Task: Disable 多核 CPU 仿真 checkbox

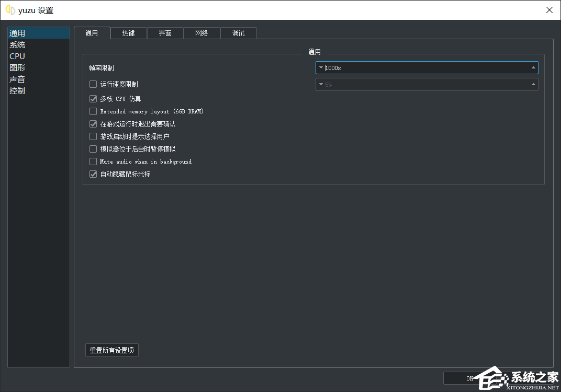Action: point(93,99)
